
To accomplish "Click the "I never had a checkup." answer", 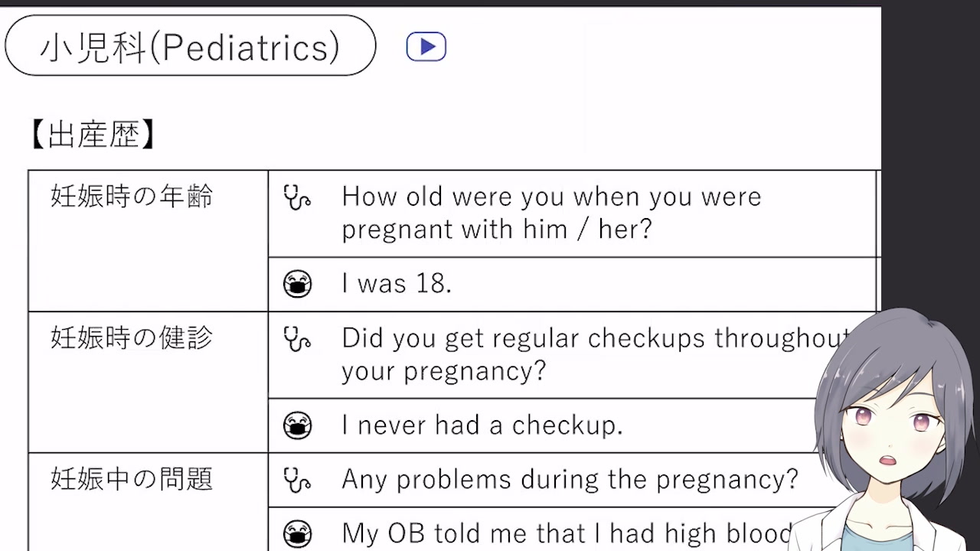I will click(x=482, y=425).
